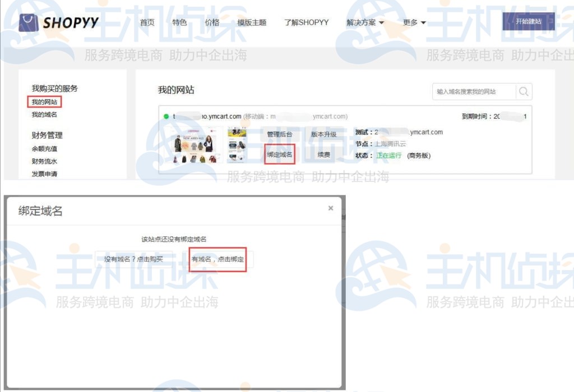Open 余额充值 in sidebar
Viewport: 574px width, 392px height.
[x=44, y=148]
